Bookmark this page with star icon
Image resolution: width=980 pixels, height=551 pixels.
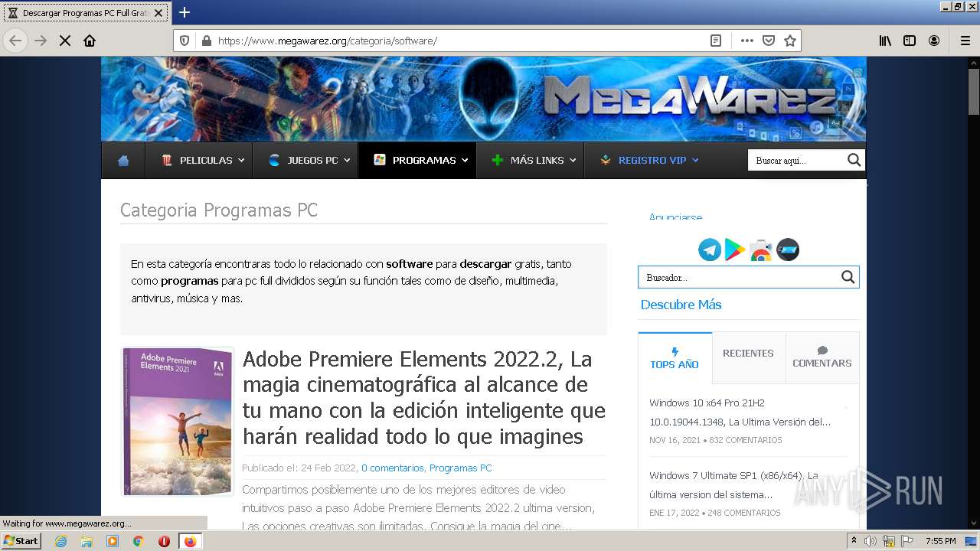tap(790, 41)
